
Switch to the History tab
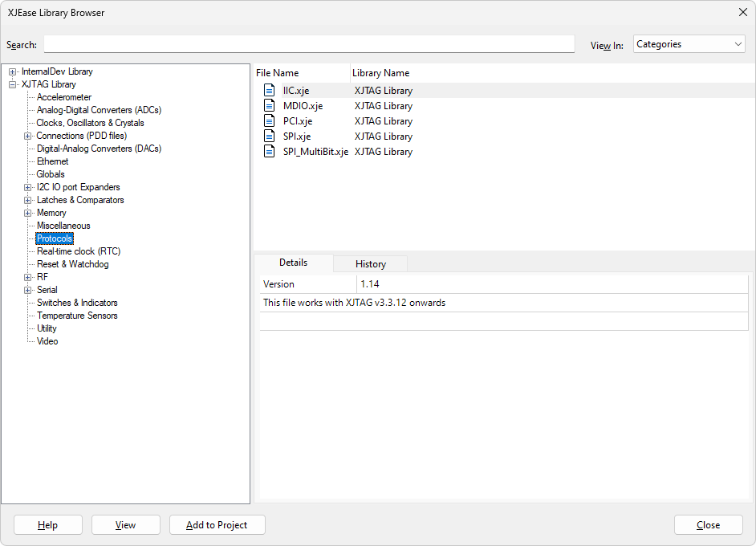click(370, 263)
